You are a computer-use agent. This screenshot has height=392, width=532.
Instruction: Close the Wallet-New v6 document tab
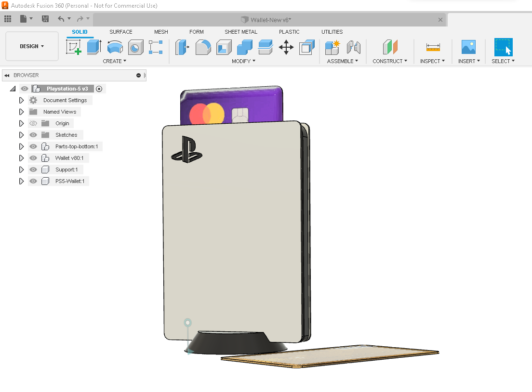(440, 20)
